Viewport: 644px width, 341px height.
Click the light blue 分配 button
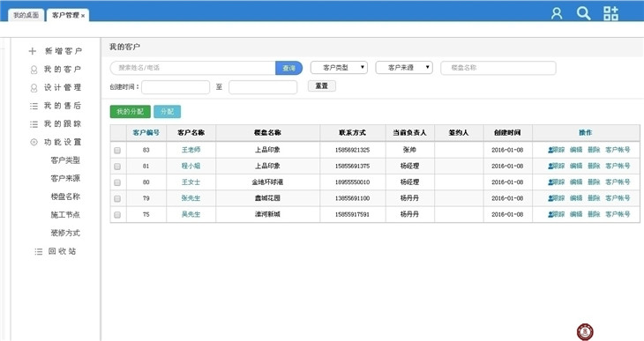click(x=167, y=112)
